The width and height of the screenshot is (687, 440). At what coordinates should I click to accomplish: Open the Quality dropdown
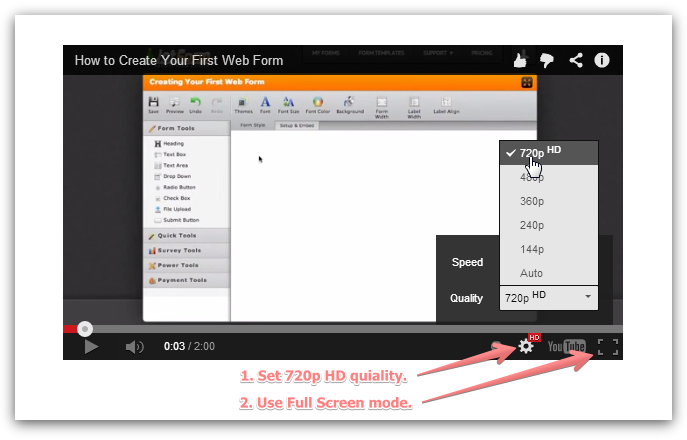tap(548, 297)
